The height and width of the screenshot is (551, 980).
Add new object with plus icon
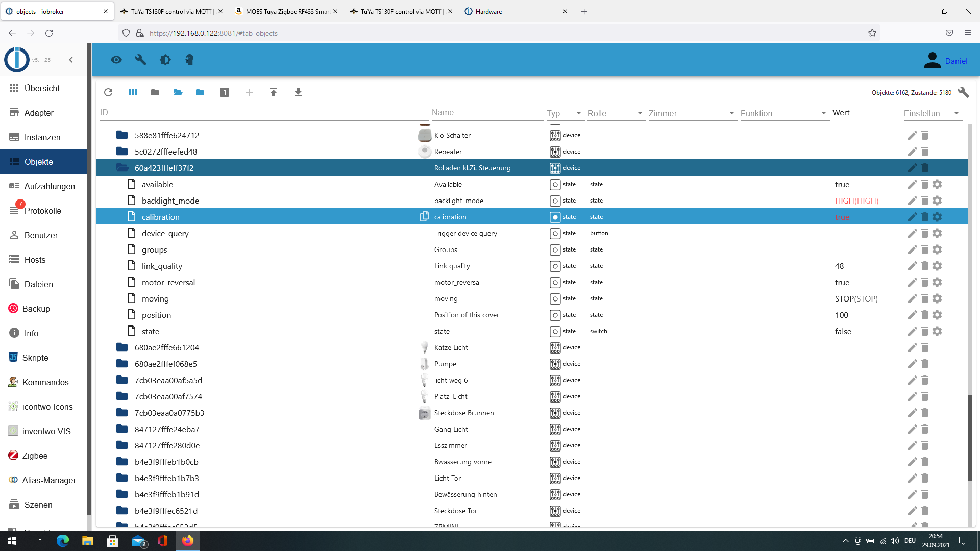tap(249, 92)
